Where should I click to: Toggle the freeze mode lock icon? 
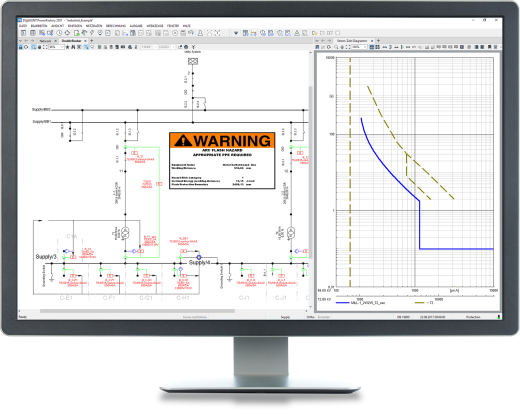20,47
